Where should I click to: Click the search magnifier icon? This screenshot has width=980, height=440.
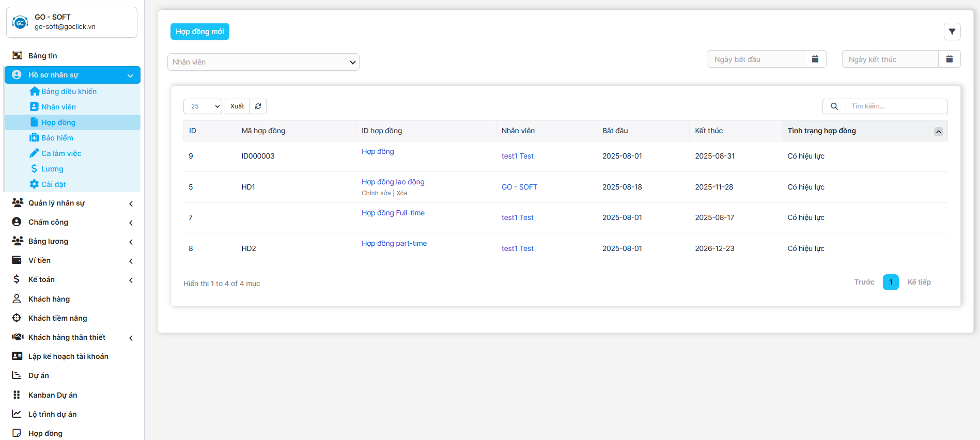(x=834, y=106)
